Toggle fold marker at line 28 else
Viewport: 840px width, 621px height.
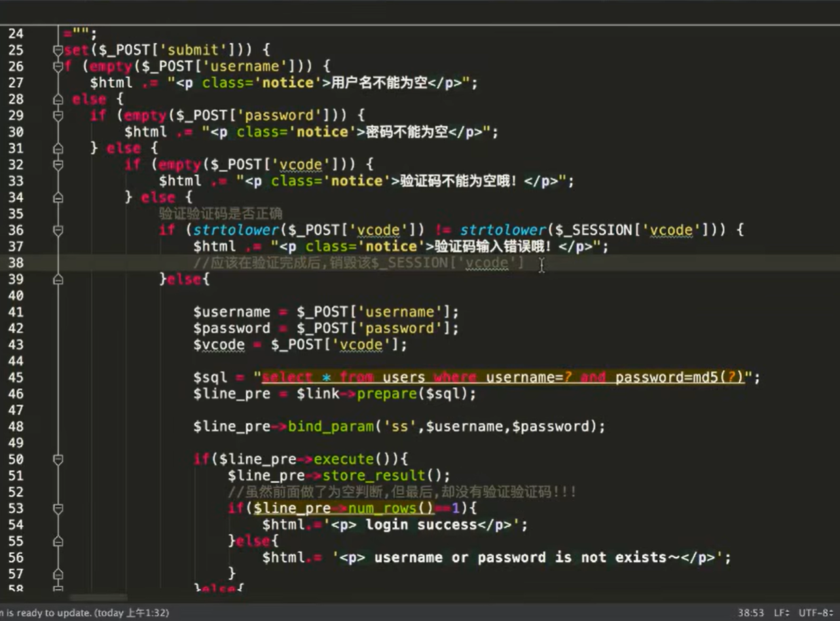point(58,100)
